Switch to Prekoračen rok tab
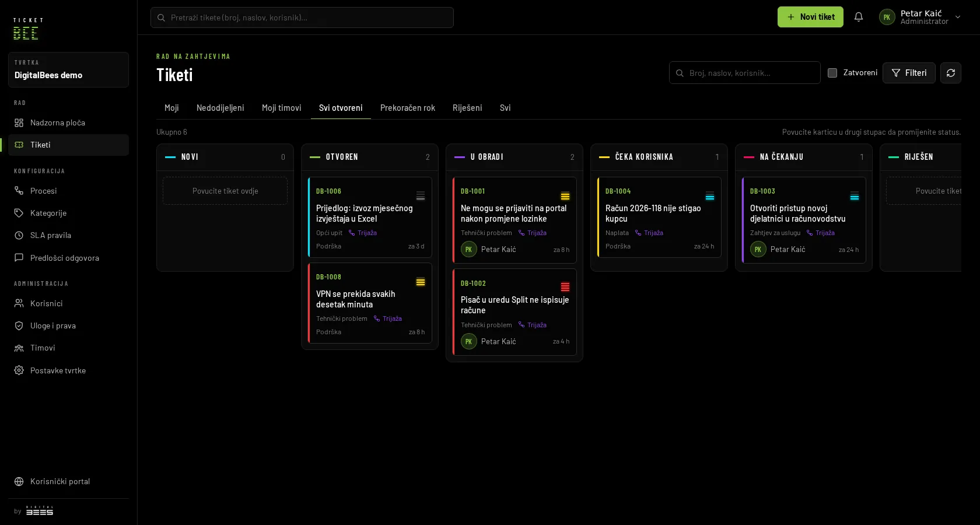The height and width of the screenshot is (525, 980). (x=407, y=108)
